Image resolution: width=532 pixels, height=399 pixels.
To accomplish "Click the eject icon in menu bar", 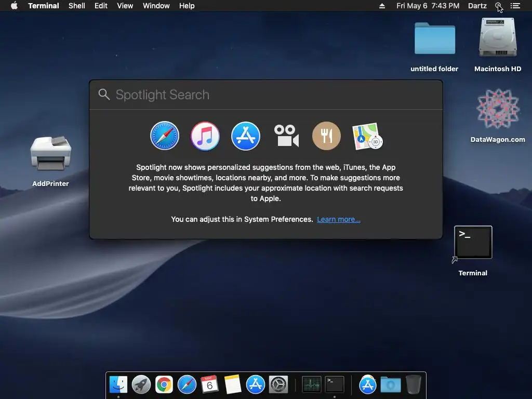I will coord(382,6).
